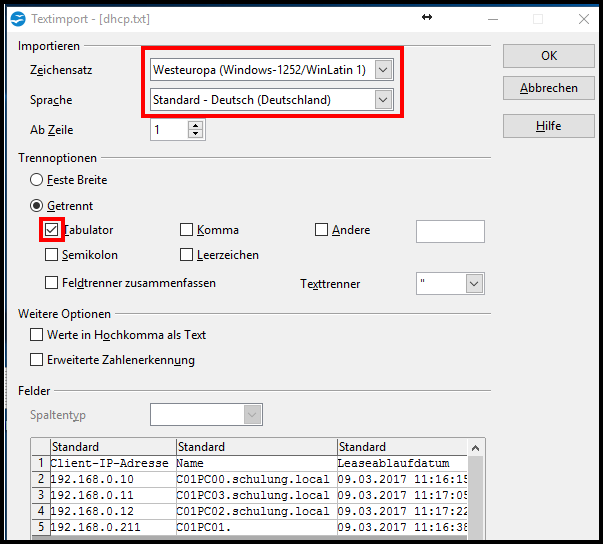The image size is (603, 544).
Task: Expand the Sprache dropdown list
Action: pyautogui.click(x=383, y=100)
